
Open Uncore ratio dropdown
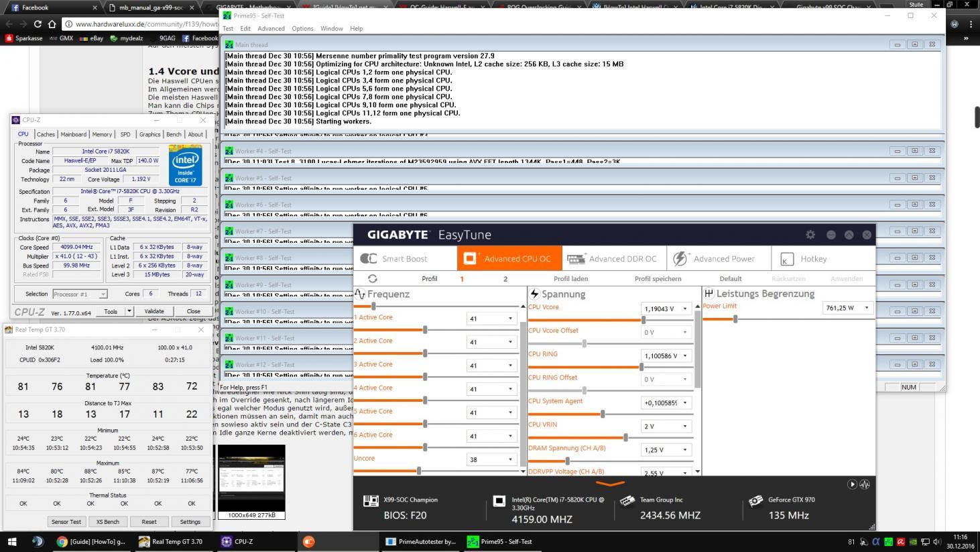[x=510, y=459]
